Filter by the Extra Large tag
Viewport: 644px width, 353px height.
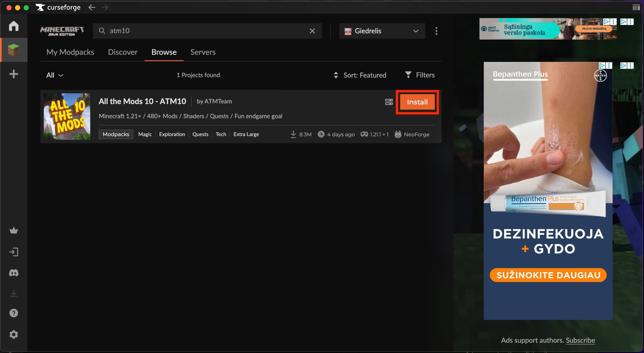pyautogui.click(x=246, y=134)
